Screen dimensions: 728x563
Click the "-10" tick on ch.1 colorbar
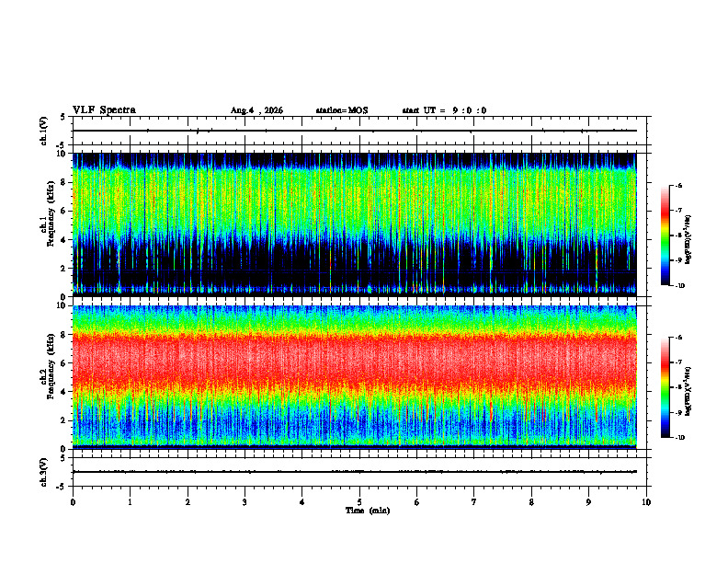pos(679,286)
